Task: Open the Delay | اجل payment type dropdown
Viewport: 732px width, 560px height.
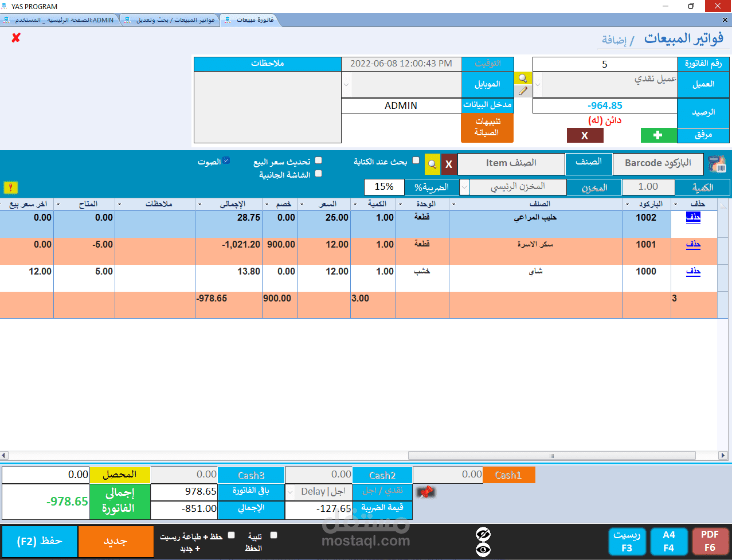Action: pos(290,492)
